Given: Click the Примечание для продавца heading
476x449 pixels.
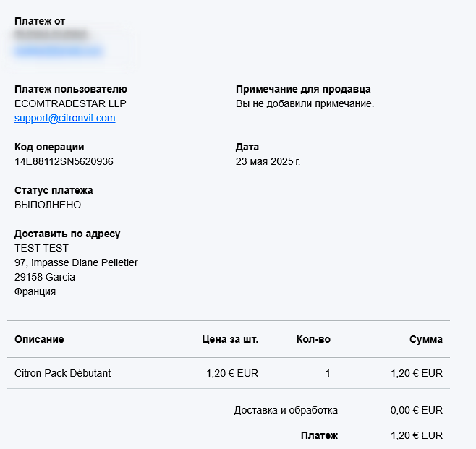Looking at the screenshot, I should (303, 89).
